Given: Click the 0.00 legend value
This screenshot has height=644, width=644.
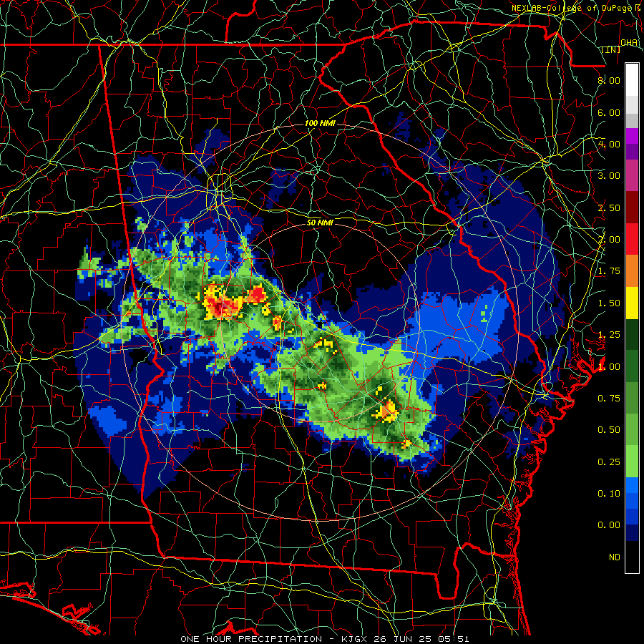Looking at the screenshot, I should click(609, 525).
